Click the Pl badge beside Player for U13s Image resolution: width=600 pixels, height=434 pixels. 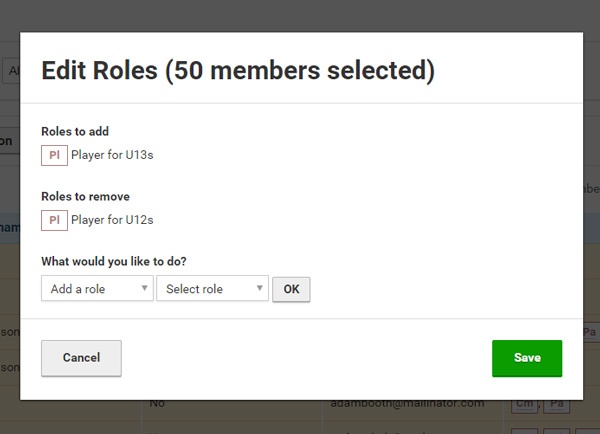pos(54,155)
